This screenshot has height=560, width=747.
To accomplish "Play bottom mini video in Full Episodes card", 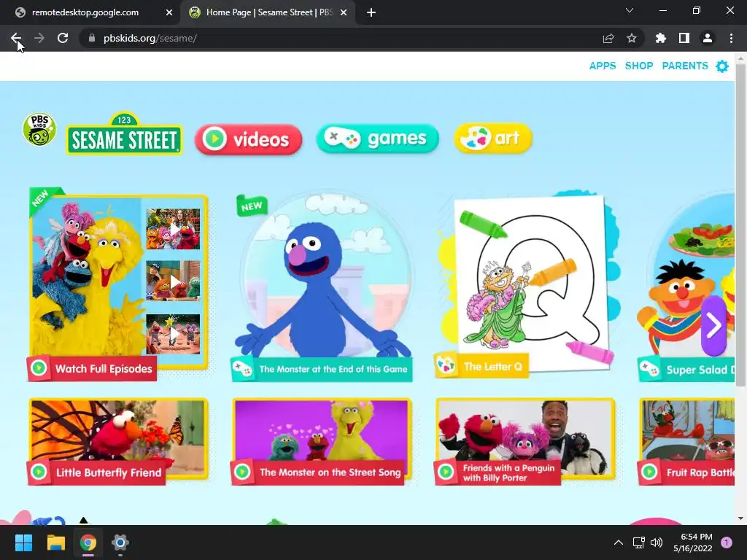I will [173, 334].
